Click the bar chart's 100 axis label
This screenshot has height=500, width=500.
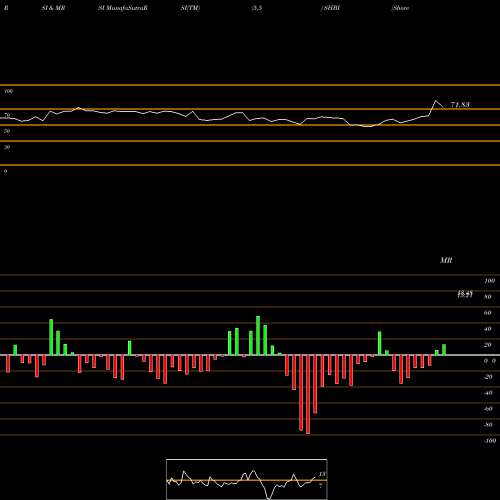tap(490, 281)
